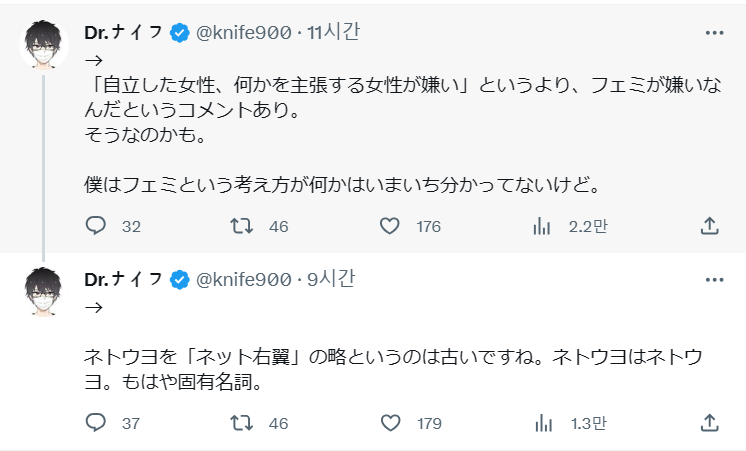This screenshot has width=746, height=451.
Task: Like the ネトウヨ tweet with 179 likes
Action: 390,423
